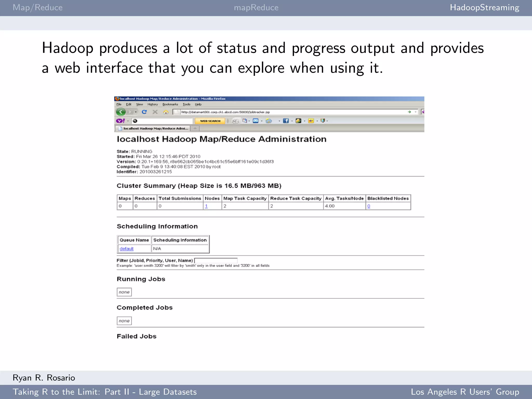Click the shield security toolbar icon
The image size is (532, 399).
pos(323,121)
